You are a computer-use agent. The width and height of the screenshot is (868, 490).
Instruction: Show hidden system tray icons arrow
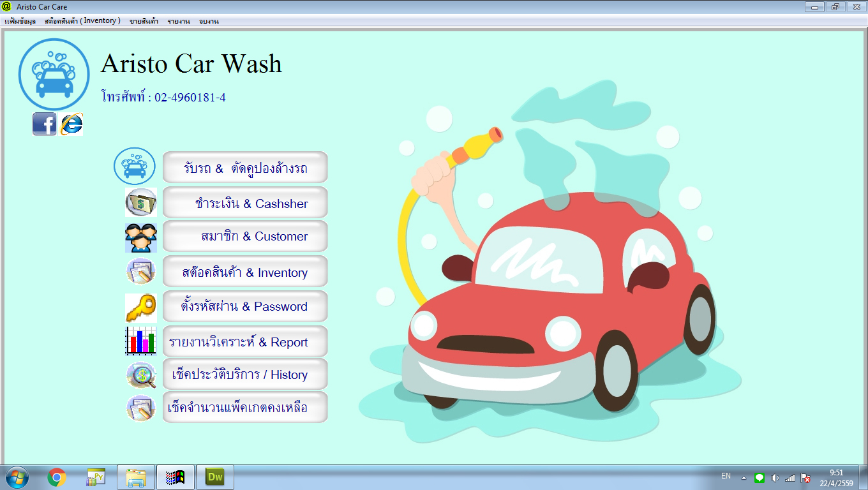[x=744, y=478]
